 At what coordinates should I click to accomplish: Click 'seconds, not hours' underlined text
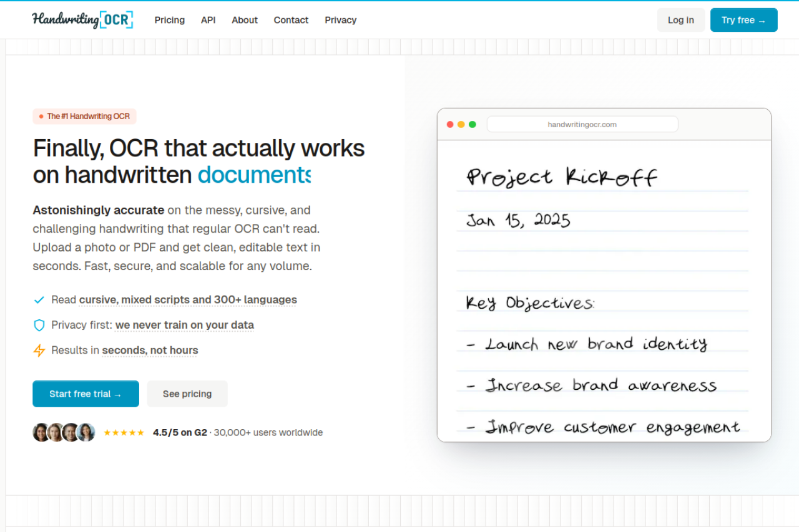(150, 351)
